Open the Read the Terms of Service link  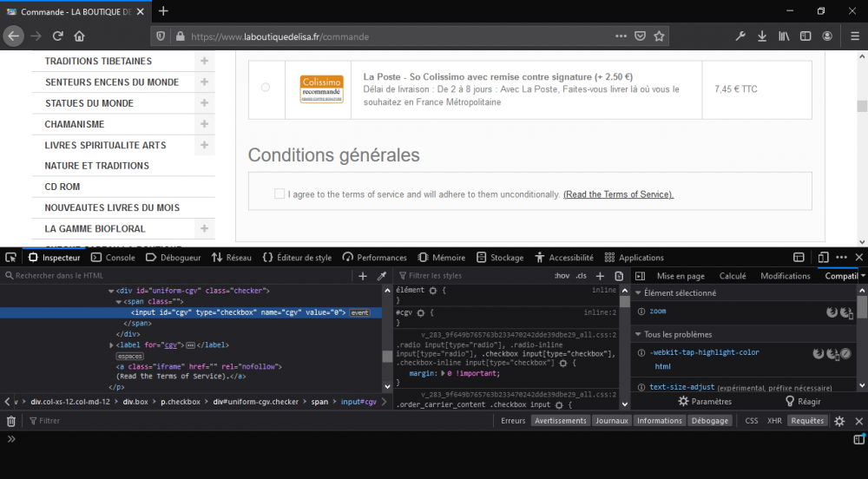tap(618, 194)
